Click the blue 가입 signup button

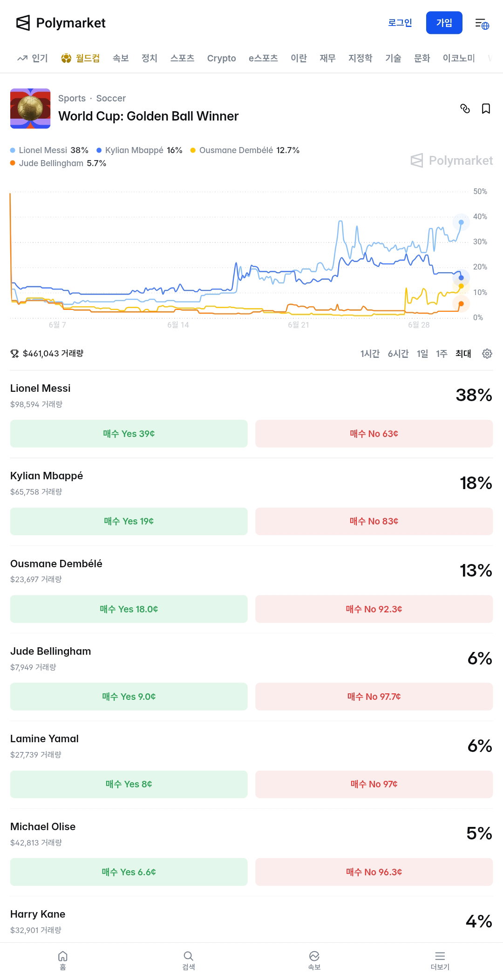click(x=444, y=23)
